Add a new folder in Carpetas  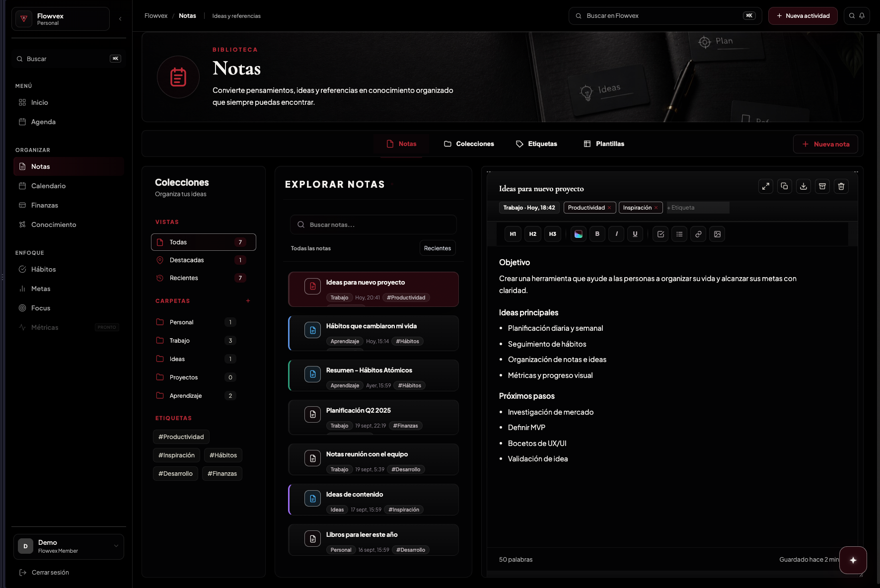[x=248, y=301]
